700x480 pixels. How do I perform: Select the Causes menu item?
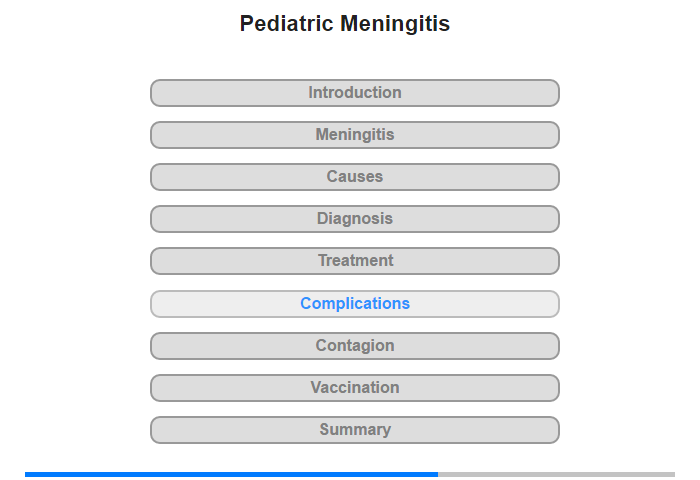coord(355,177)
